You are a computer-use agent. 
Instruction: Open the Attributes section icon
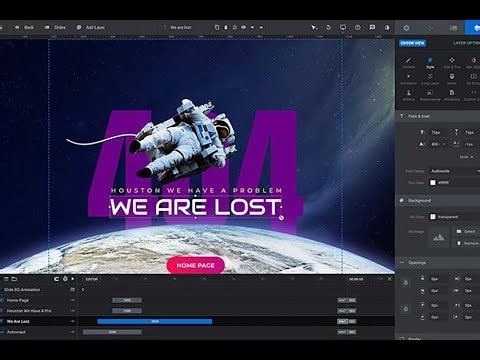point(452,95)
